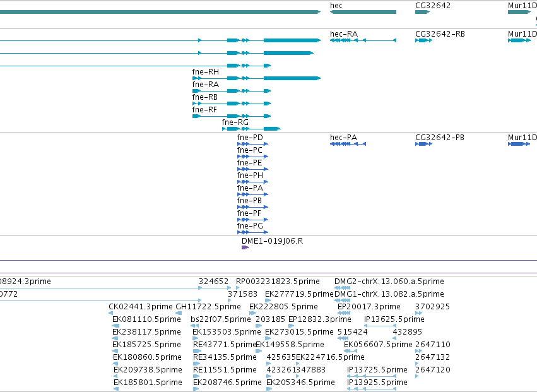Click the 203185 feature label

point(271,319)
